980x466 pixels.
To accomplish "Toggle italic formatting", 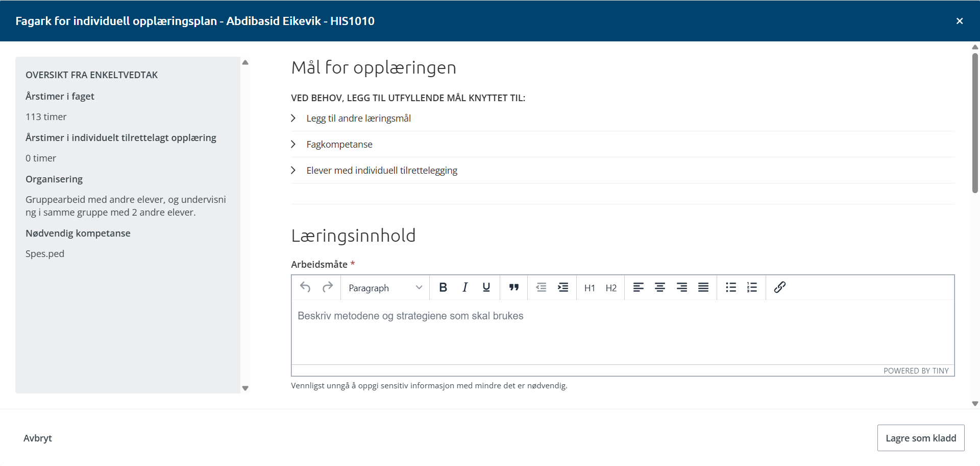I will (465, 287).
